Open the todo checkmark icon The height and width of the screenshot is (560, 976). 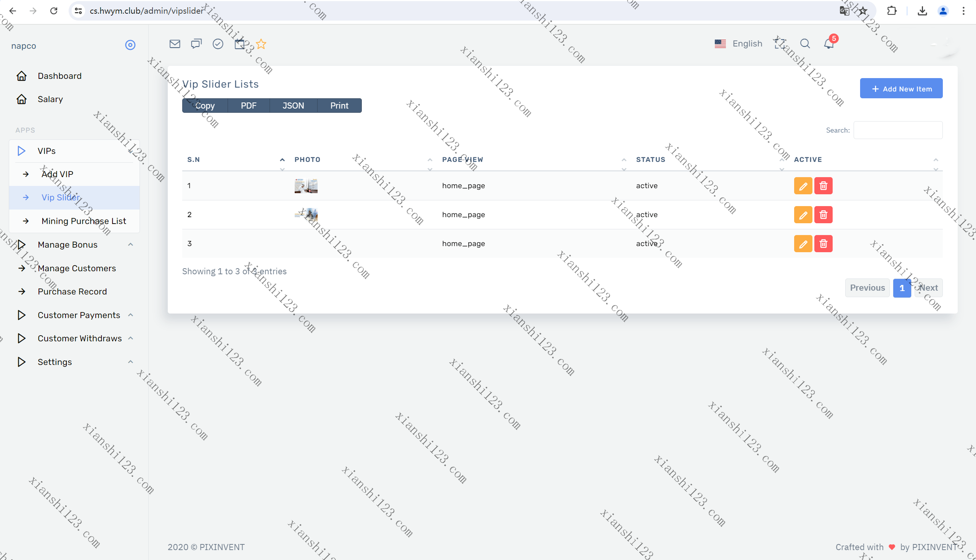tap(218, 44)
